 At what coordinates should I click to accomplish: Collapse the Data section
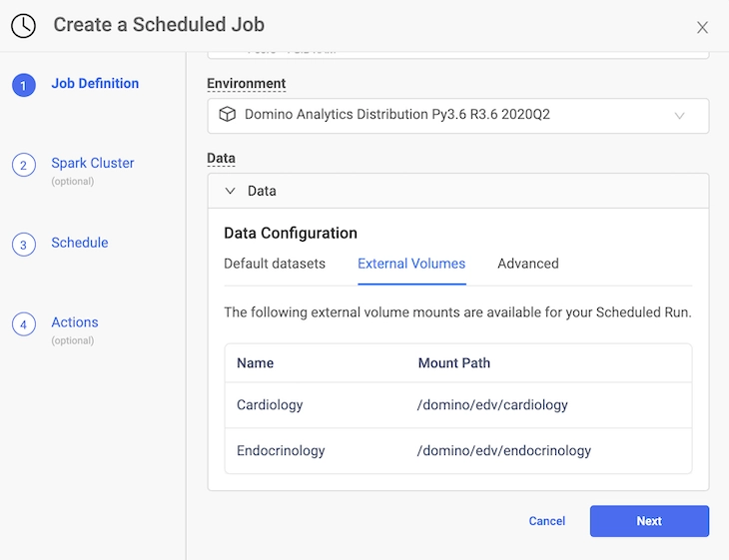231,191
